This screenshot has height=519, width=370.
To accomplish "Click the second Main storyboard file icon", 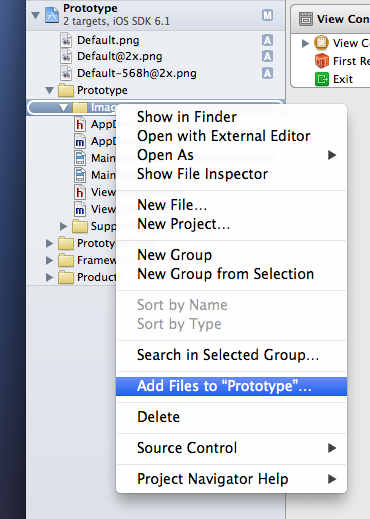I will pyautogui.click(x=80, y=175).
